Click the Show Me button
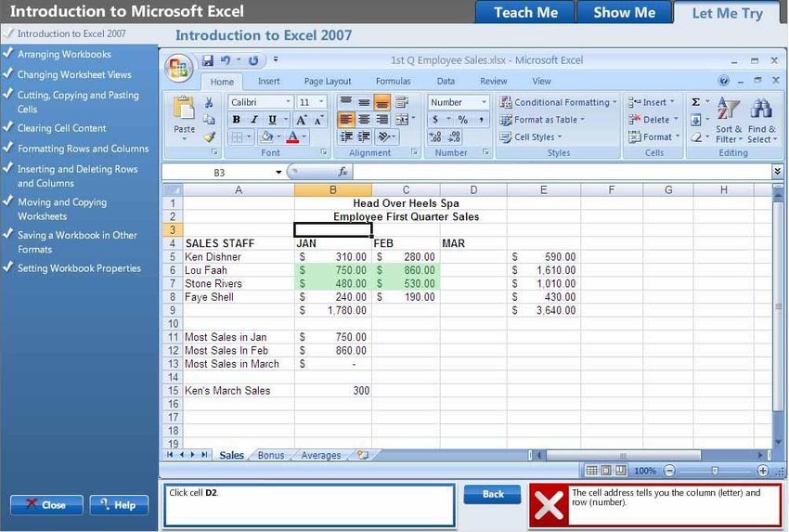The image size is (789, 532). point(624,12)
